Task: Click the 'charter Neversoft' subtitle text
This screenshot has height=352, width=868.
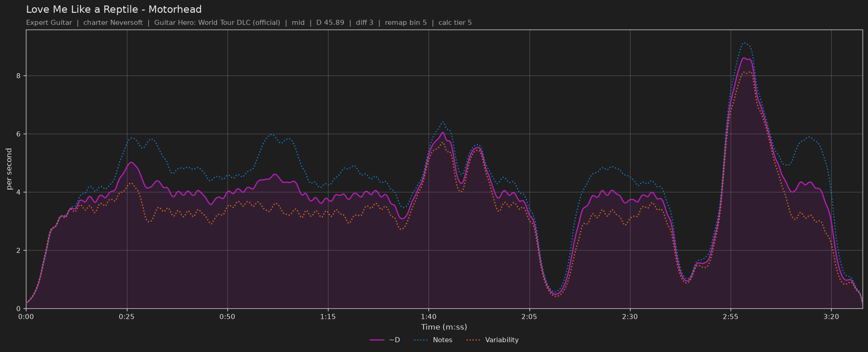Action: click(x=113, y=23)
